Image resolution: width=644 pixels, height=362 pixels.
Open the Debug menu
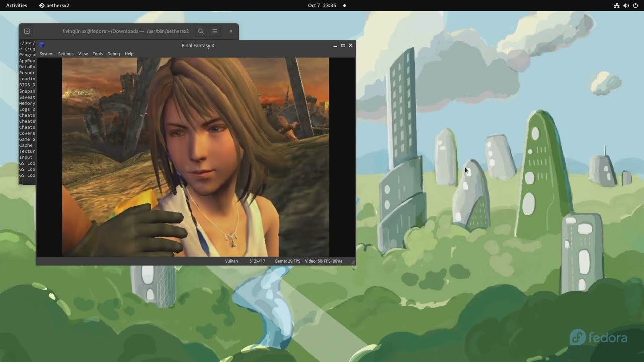(x=114, y=54)
